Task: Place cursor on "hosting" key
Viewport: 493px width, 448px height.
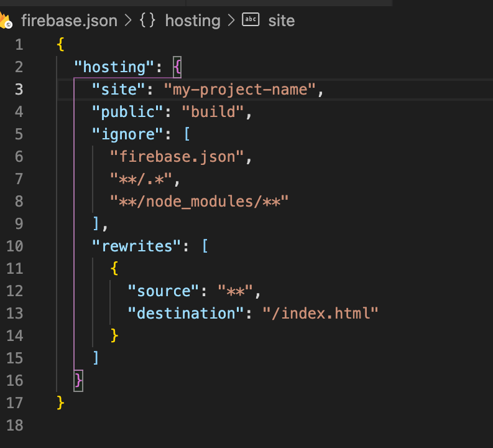Action: tap(114, 67)
